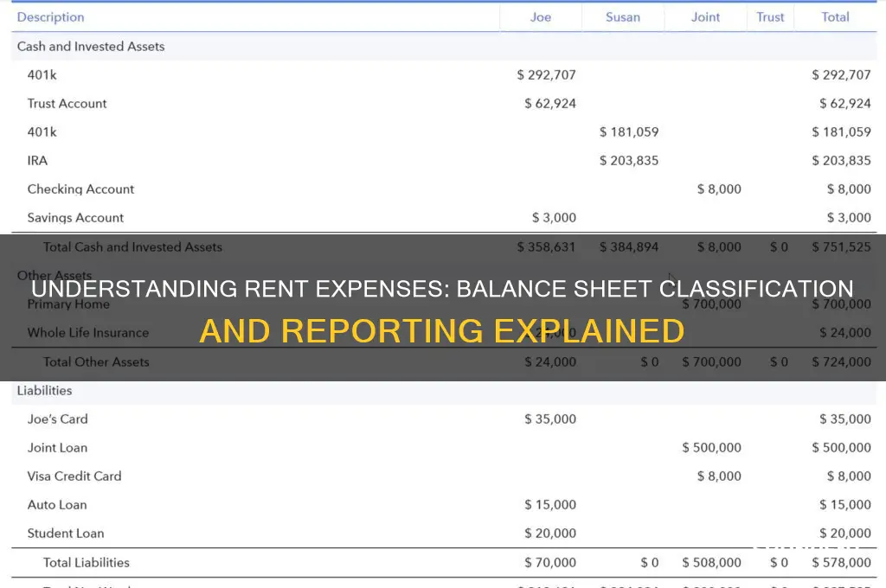Click Joe's $ 292,707 401k value
This screenshot has height=588, width=886.
[x=547, y=74]
